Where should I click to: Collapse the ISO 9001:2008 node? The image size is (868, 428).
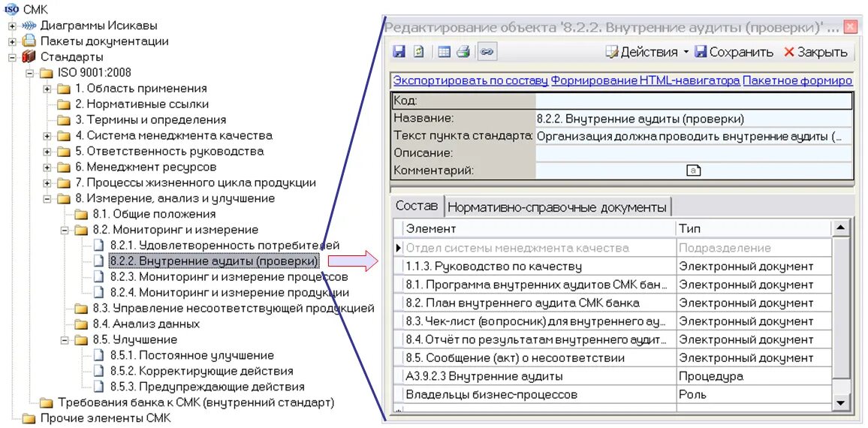tap(30, 73)
